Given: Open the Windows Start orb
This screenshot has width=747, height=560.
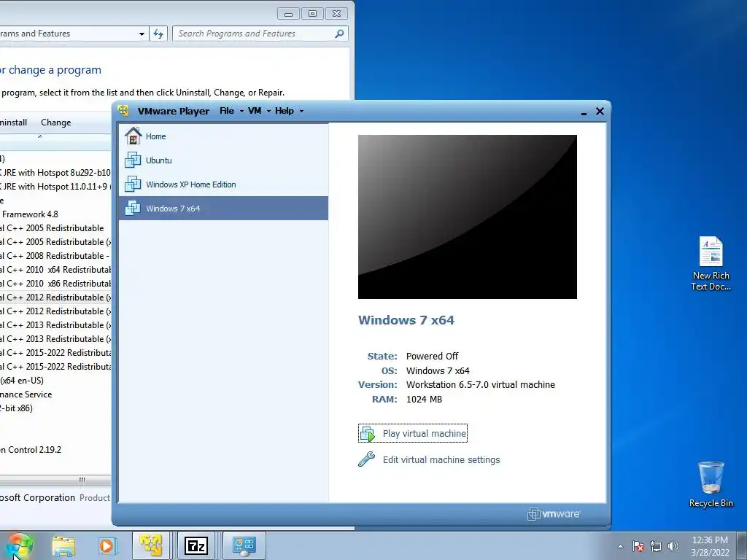Looking at the screenshot, I should pos(20,545).
